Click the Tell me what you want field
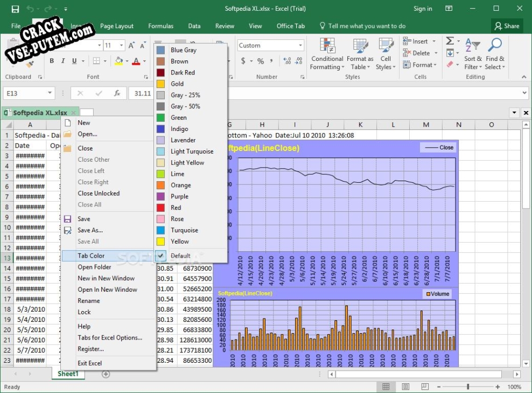532x393 pixels. pyautogui.click(x=367, y=26)
